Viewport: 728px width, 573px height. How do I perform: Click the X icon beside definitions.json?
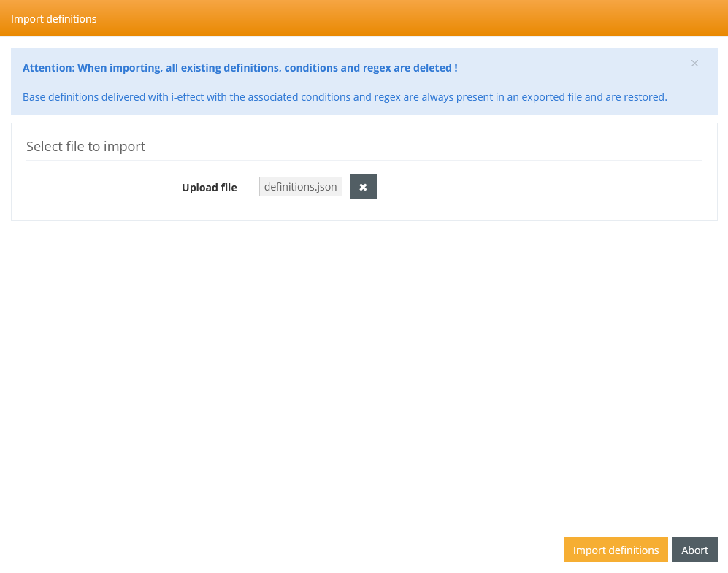(363, 186)
